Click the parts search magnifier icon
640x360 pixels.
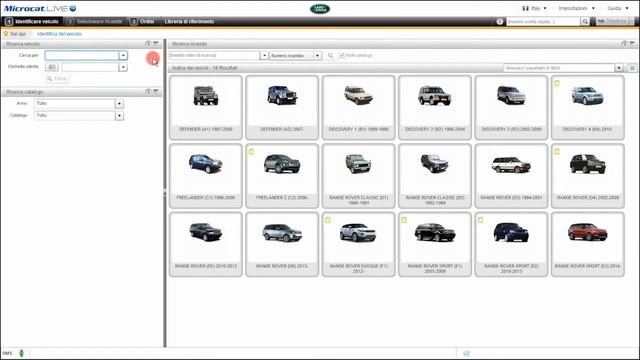click(330, 56)
